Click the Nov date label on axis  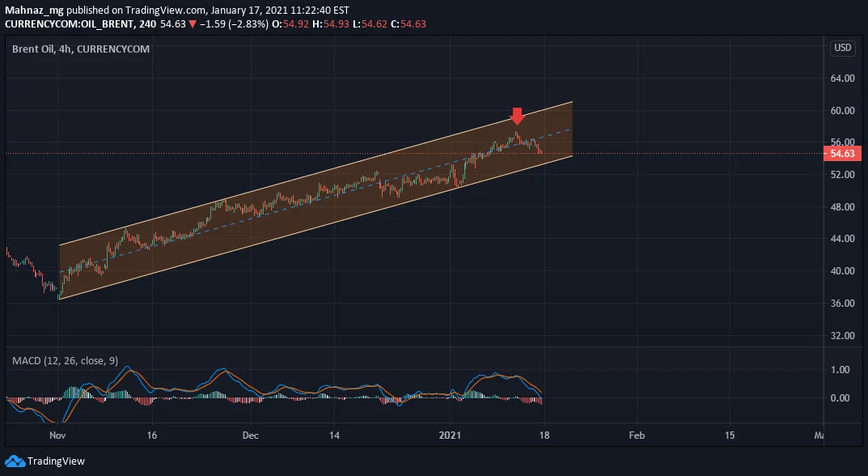click(x=57, y=435)
